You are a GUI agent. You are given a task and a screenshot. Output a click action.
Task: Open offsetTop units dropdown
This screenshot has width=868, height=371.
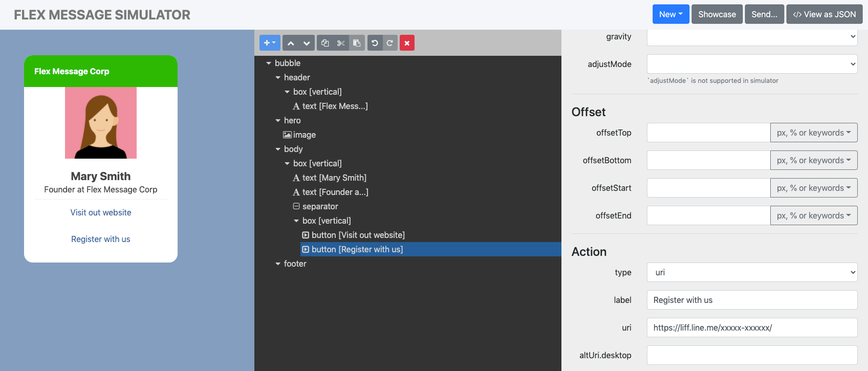coord(814,133)
